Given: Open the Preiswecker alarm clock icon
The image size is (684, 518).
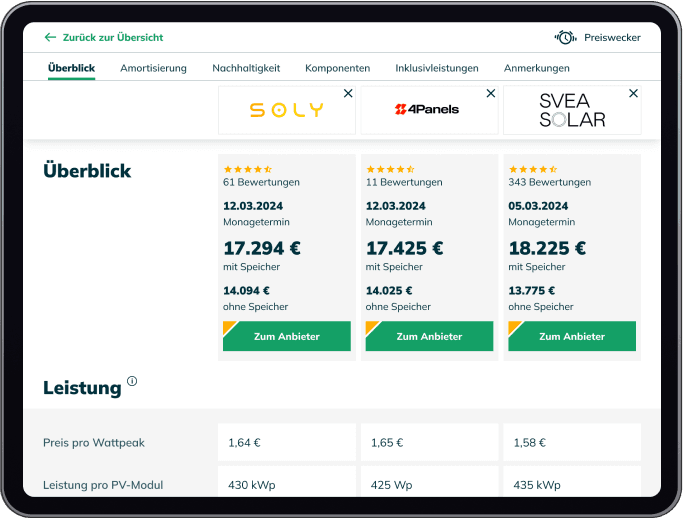Looking at the screenshot, I should [x=565, y=37].
